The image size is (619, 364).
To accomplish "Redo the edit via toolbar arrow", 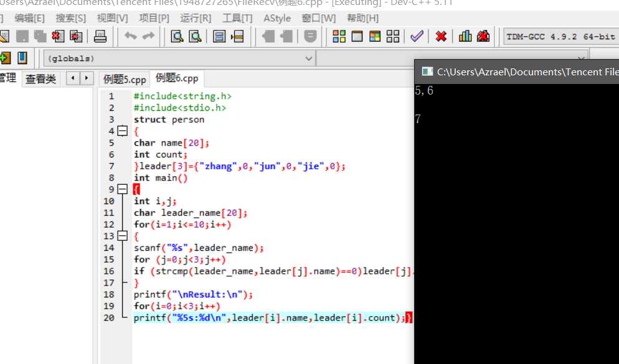I will point(148,36).
